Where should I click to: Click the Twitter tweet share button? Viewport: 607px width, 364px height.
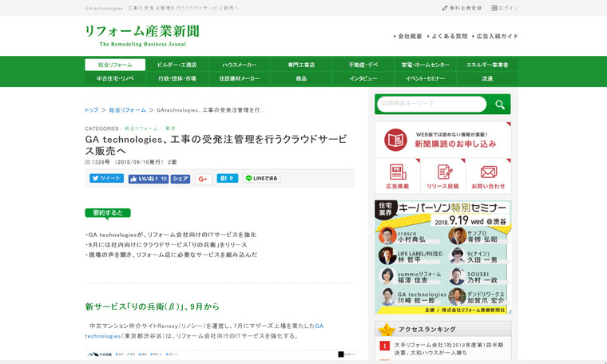(x=106, y=179)
